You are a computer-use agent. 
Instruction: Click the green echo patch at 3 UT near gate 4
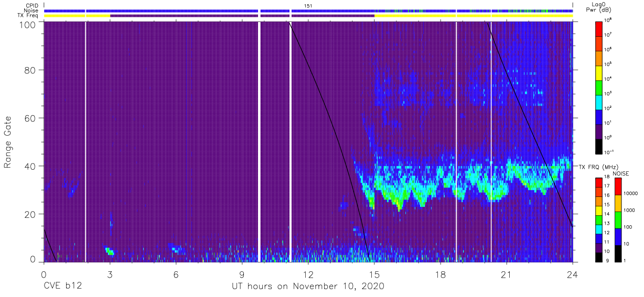pyautogui.click(x=109, y=251)
